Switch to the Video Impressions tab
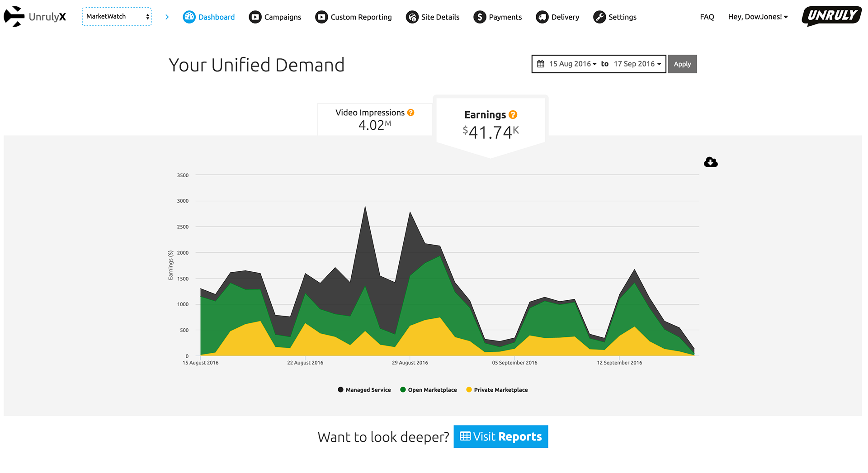The image size is (868, 473). (x=375, y=119)
